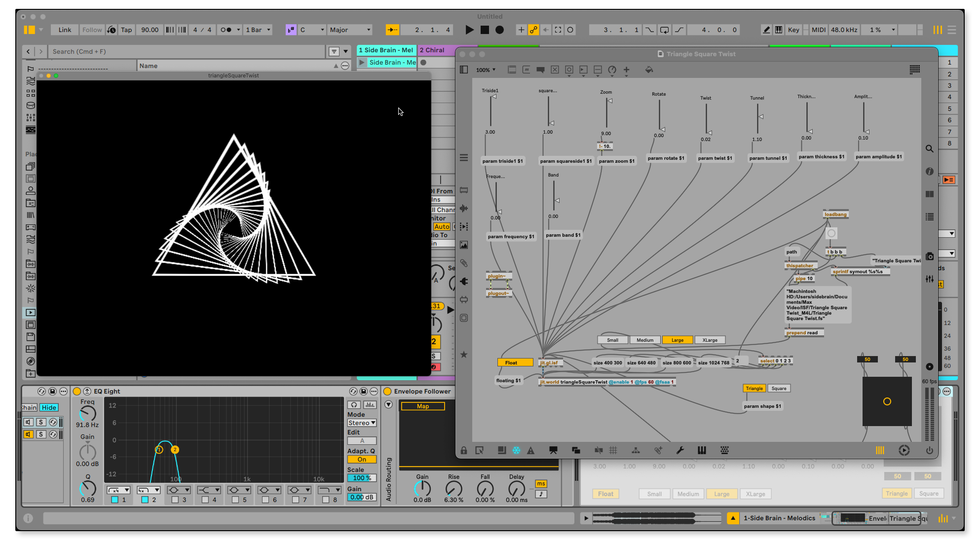This screenshot has width=980, height=540.
Task: Show the grid in the Max patcher
Action: (613, 450)
